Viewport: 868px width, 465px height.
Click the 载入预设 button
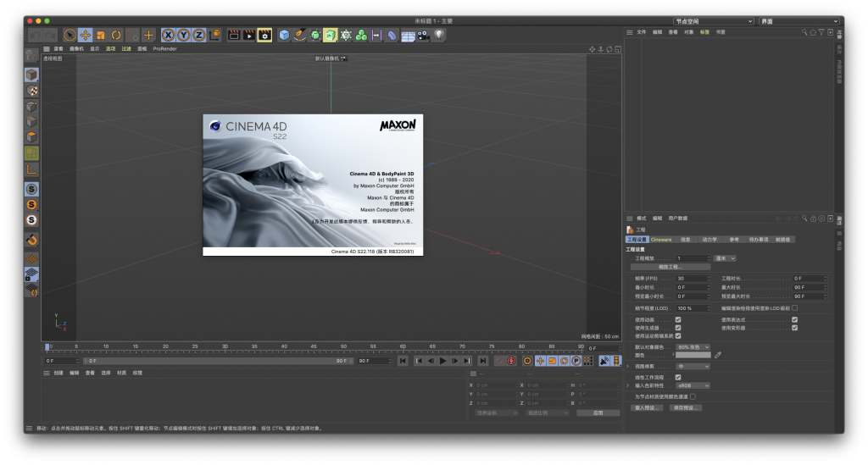pos(647,408)
